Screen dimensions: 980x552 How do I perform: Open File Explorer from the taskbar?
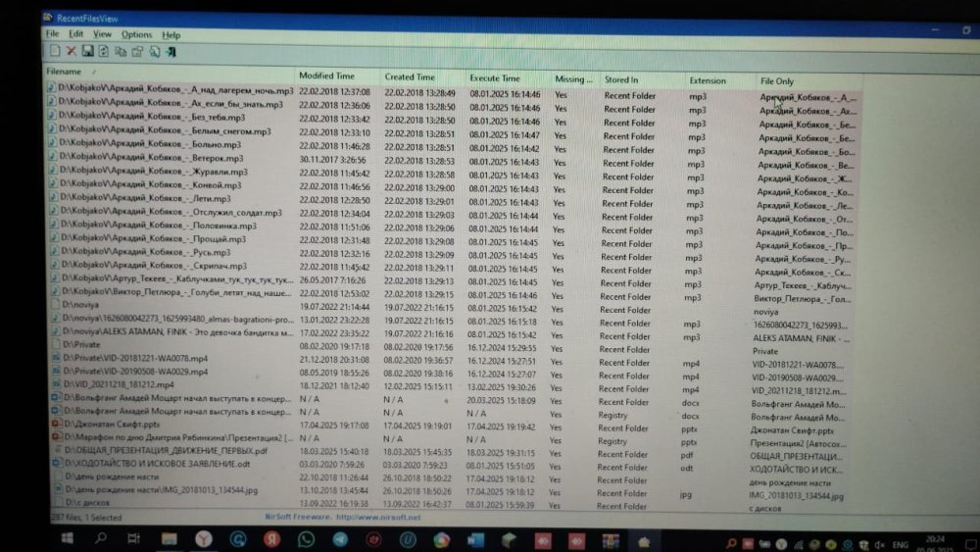coord(169,539)
